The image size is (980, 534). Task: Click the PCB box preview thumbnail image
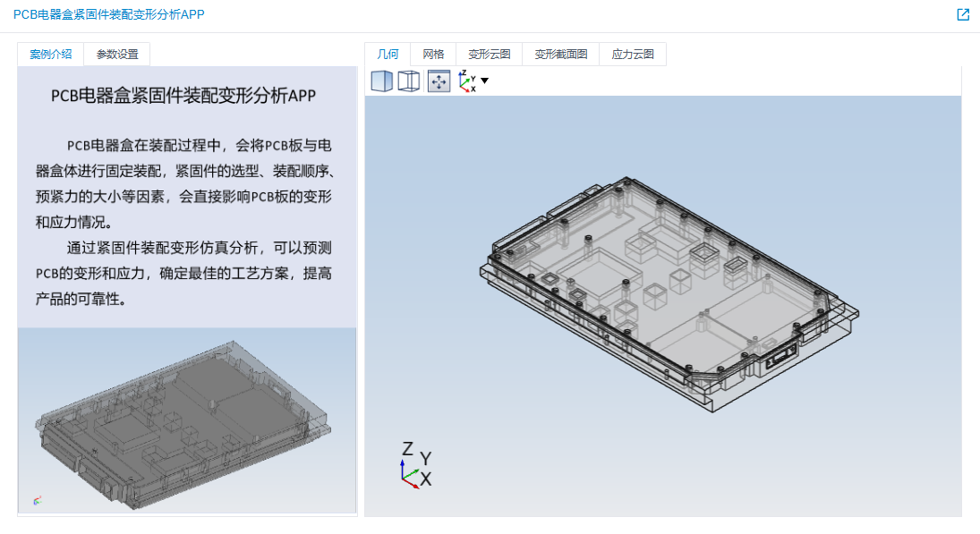(187, 420)
